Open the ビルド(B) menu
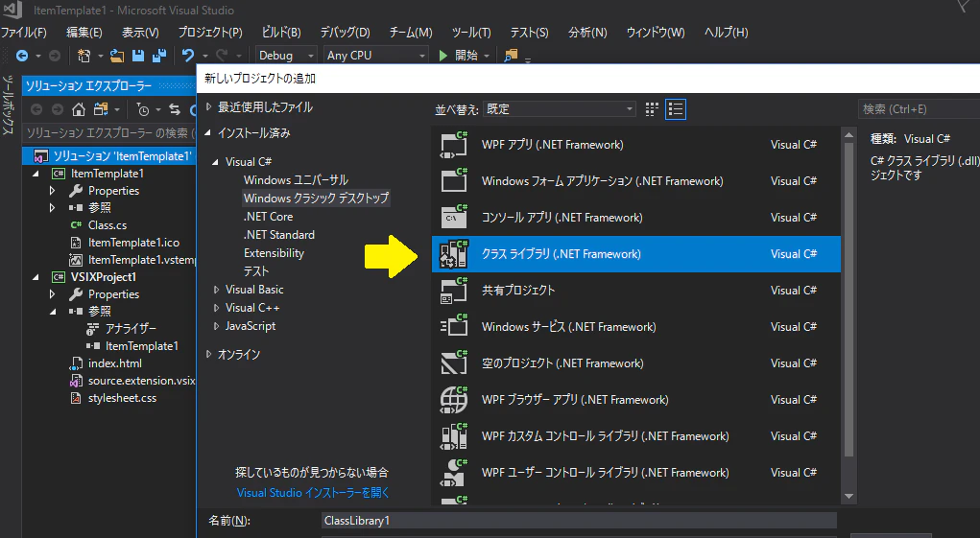 coord(281,33)
